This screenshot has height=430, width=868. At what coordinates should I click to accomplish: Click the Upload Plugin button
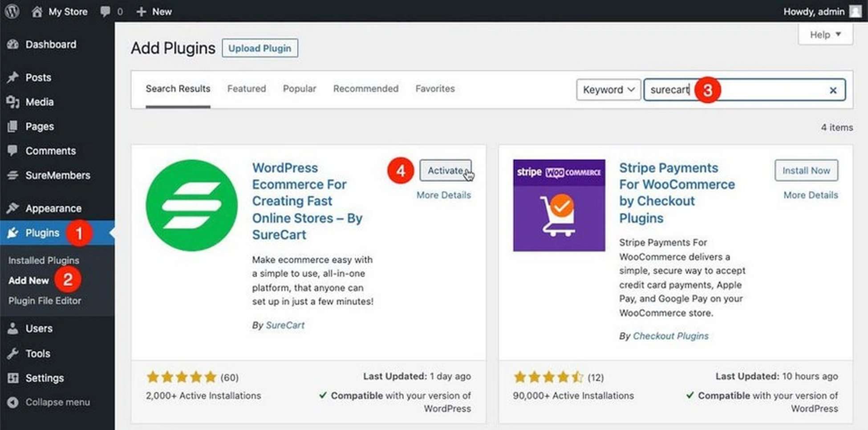pos(260,48)
